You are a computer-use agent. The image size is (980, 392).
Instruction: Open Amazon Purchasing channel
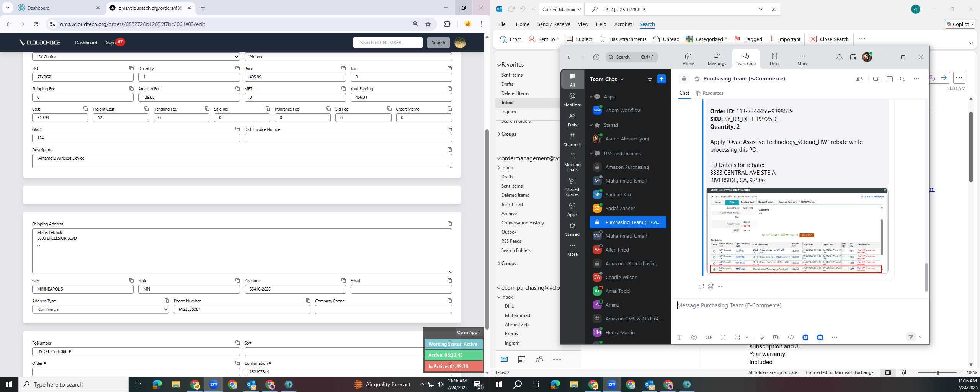pos(628,167)
